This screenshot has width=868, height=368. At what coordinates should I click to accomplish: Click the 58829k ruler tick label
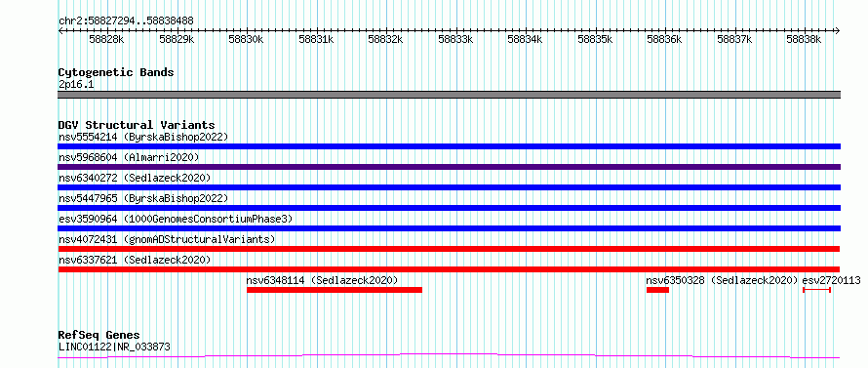click(176, 39)
